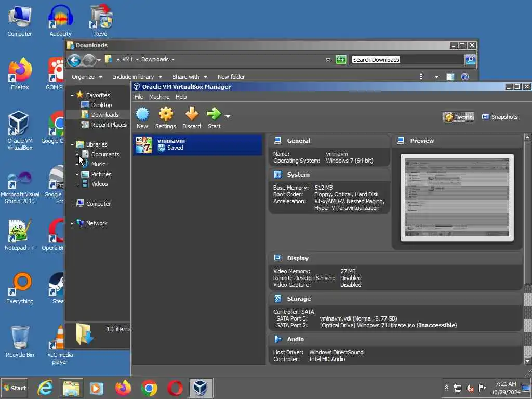
Task: Select Downloads under Favorites
Action: [105, 115]
